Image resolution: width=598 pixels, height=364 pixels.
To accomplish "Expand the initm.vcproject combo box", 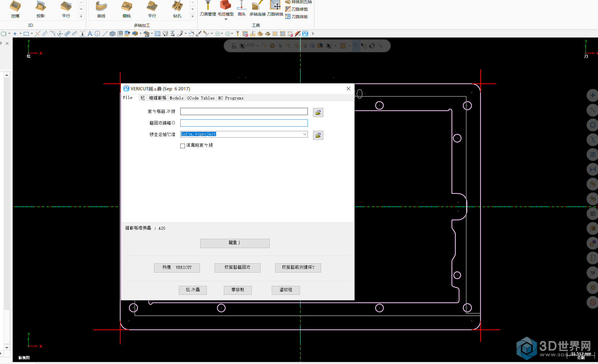I will click(305, 134).
